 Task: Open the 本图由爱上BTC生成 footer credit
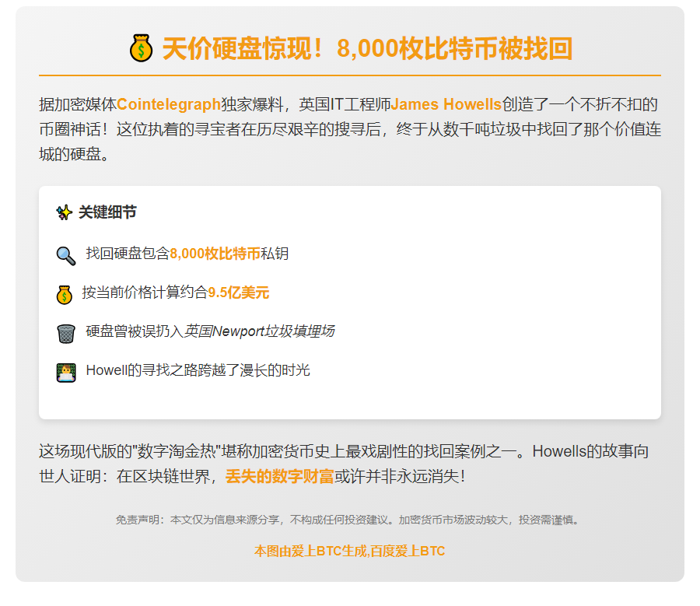pos(349,551)
